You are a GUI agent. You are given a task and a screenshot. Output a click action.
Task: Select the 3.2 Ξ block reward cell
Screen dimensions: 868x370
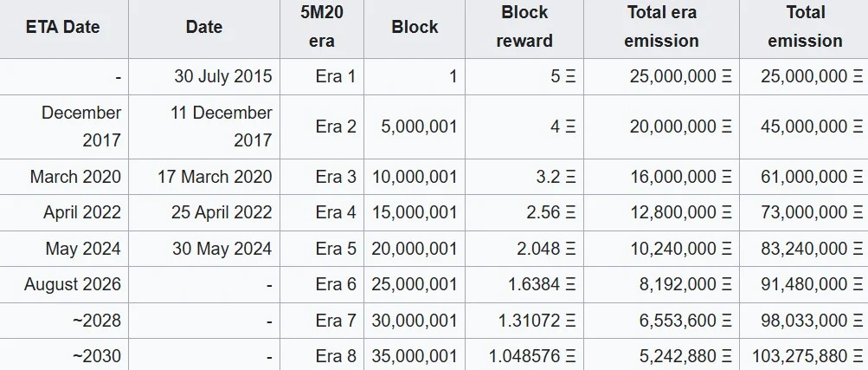[x=524, y=177]
